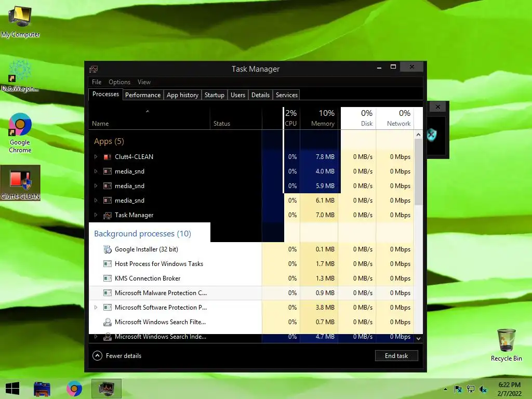Image resolution: width=532 pixels, height=399 pixels.
Task: Click Fewer details link
Action: 124,355
